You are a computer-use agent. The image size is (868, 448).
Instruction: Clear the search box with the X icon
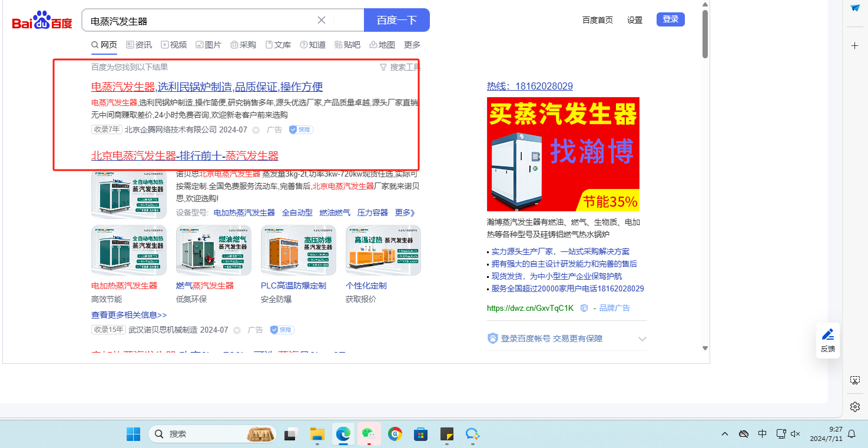coord(322,20)
